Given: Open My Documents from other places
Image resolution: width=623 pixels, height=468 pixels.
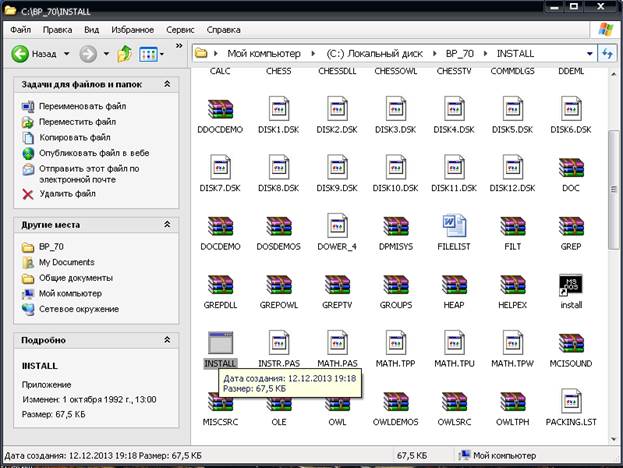Looking at the screenshot, I should 67,262.
